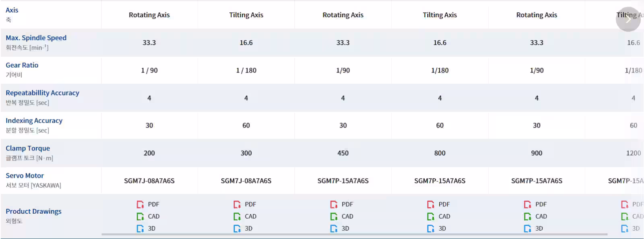Select the clamp torque value "900"
Screen dimensions: 644x239
[537, 153]
